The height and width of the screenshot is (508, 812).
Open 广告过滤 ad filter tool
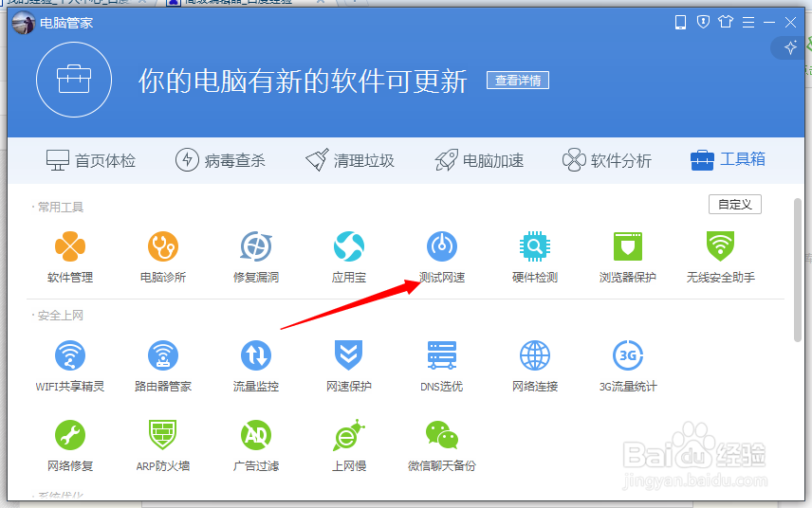tap(256, 446)
